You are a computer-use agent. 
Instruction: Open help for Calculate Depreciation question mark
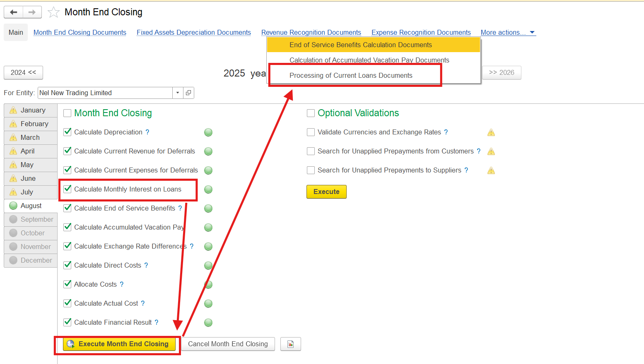click(x=147, y=132)
